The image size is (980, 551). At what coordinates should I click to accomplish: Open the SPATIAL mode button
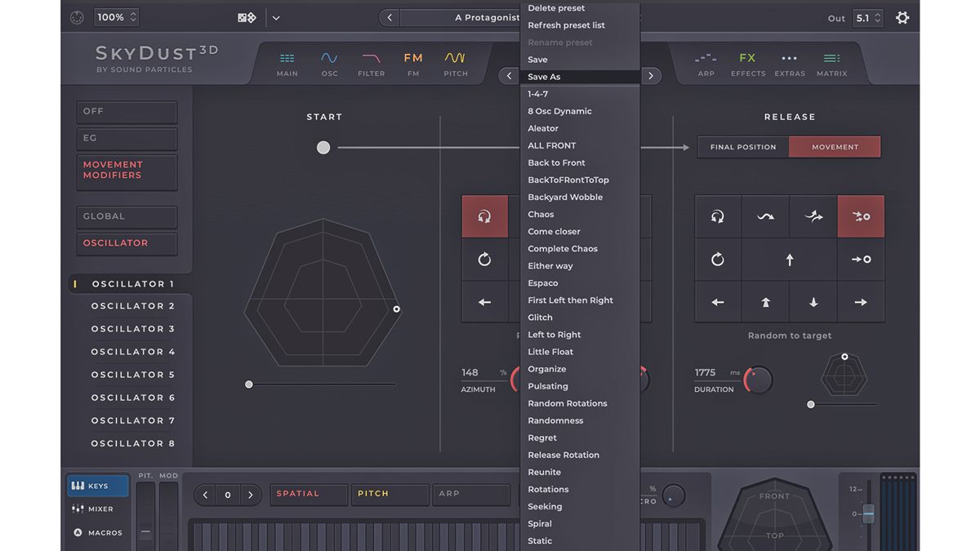pyautogui.click(x=309, y=494)
